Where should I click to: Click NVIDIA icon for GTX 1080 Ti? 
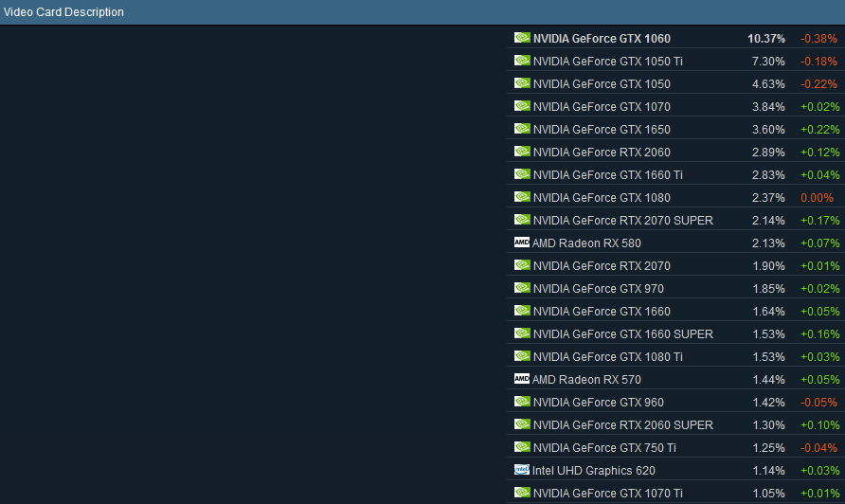point(522,356)
